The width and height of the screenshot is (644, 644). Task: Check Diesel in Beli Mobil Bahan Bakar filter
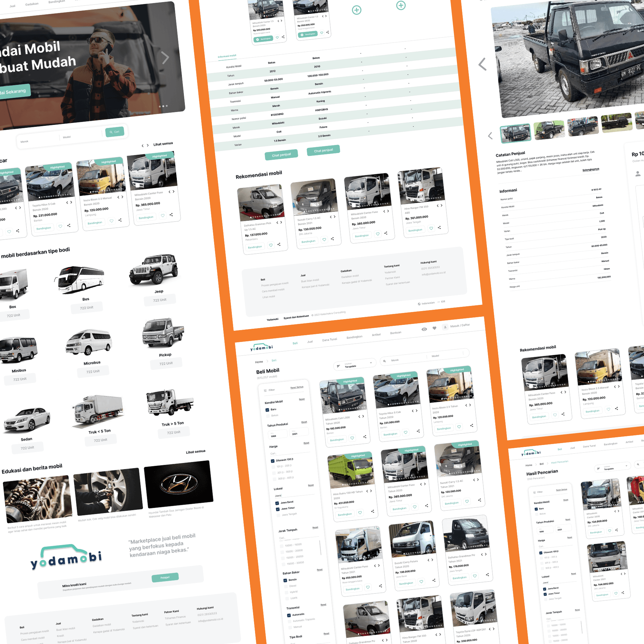click(286, 586)
